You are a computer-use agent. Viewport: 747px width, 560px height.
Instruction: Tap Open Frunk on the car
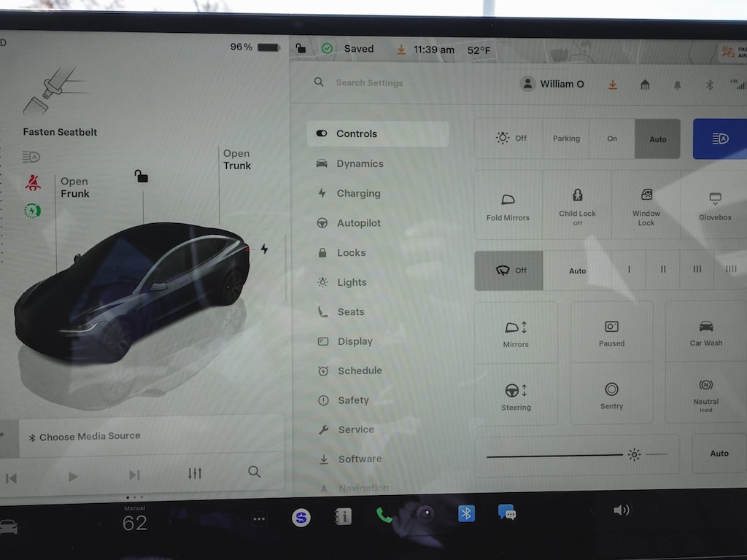coord(74,187)
